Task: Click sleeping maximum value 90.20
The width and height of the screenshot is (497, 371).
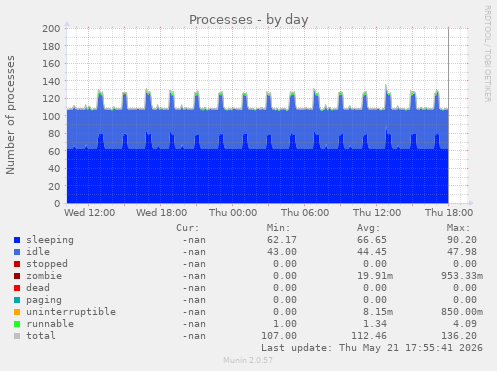Action: click(462, 240)
